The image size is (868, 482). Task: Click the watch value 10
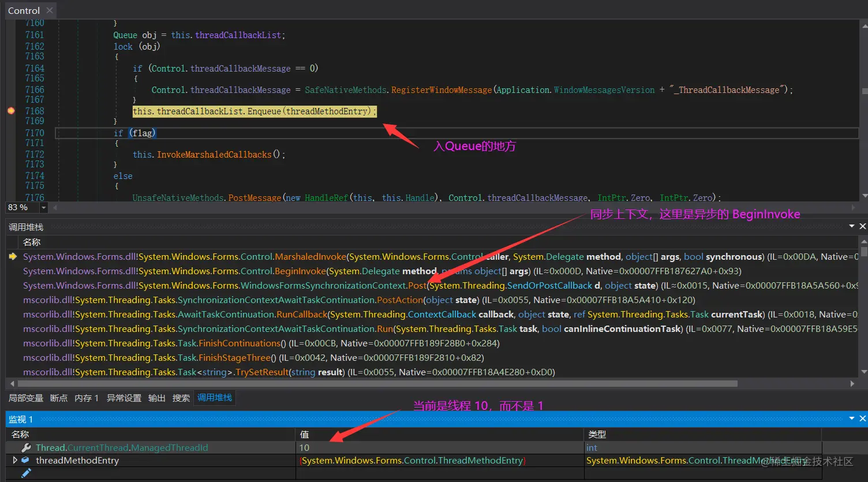point(304,447)
